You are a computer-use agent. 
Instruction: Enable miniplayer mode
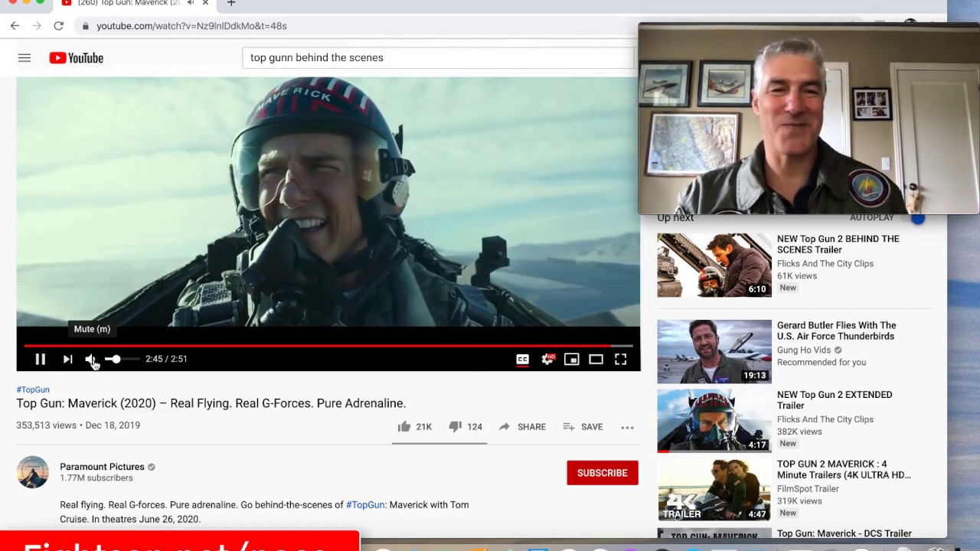coord(572,359)
